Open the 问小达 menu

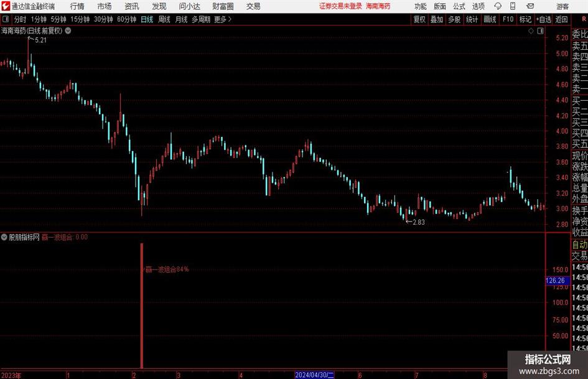point(189,6)
